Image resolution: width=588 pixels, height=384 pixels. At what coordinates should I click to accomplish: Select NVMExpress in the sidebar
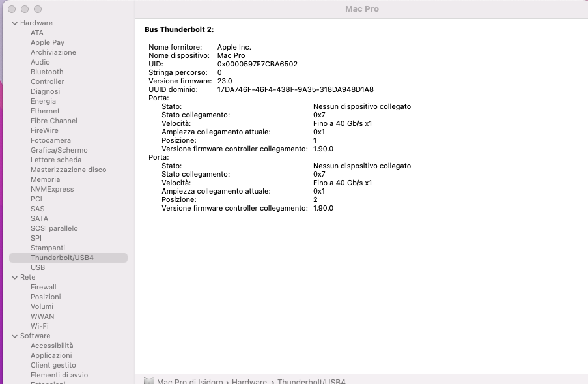point(52,189)
